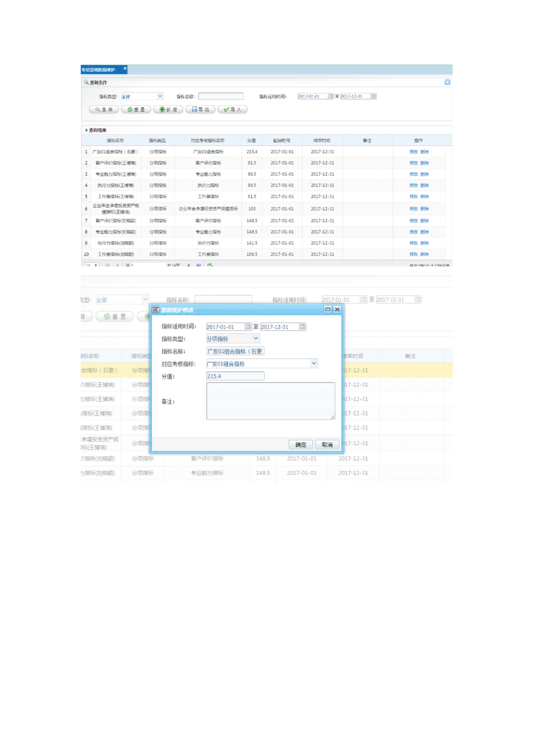This screenshot has width=534, height=756.
Task: Expand the 查询结果 section triangle
Action: pos(87,130)
